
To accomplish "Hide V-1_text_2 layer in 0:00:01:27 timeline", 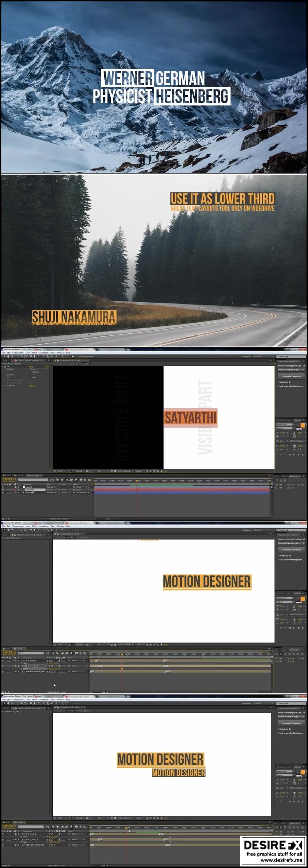I will point(3,834).
